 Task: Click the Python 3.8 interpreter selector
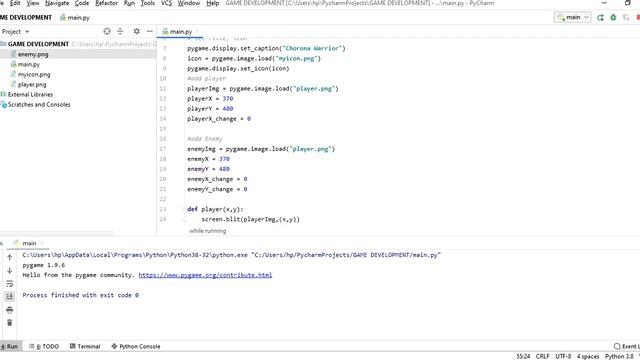click(x=619, y=356)
